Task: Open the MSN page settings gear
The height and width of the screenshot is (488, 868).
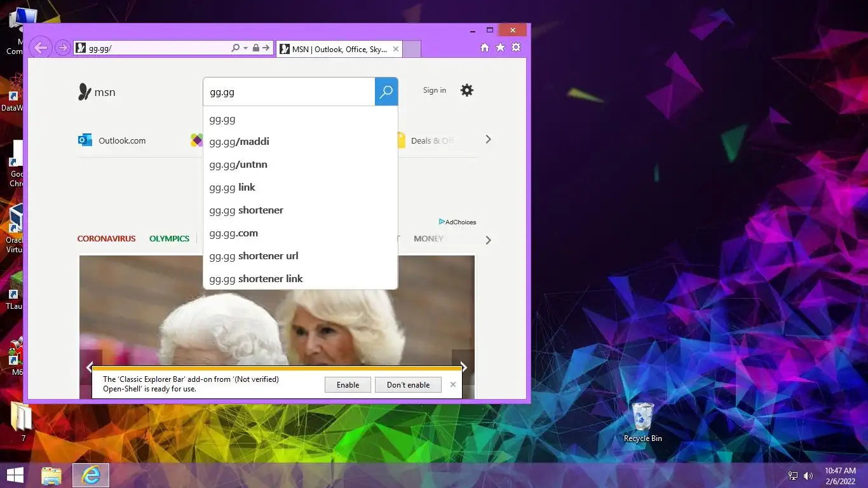Action: pos(467,90)
